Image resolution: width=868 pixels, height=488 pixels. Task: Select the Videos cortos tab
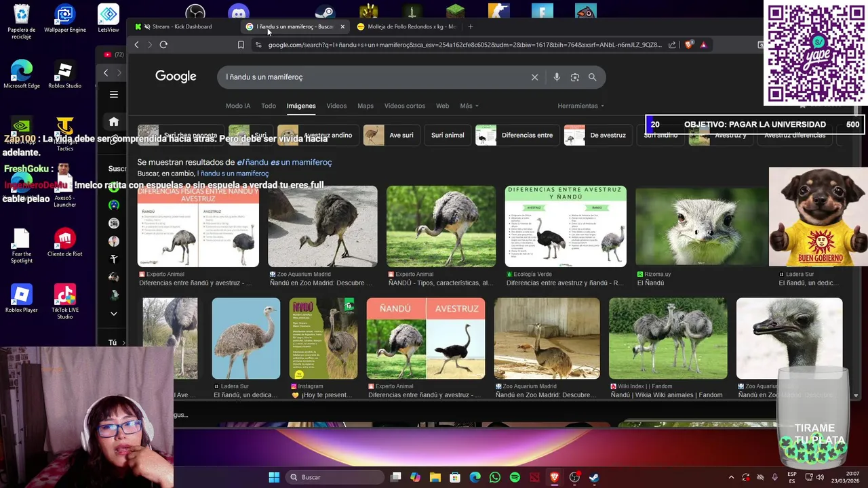tap(405, 106)
